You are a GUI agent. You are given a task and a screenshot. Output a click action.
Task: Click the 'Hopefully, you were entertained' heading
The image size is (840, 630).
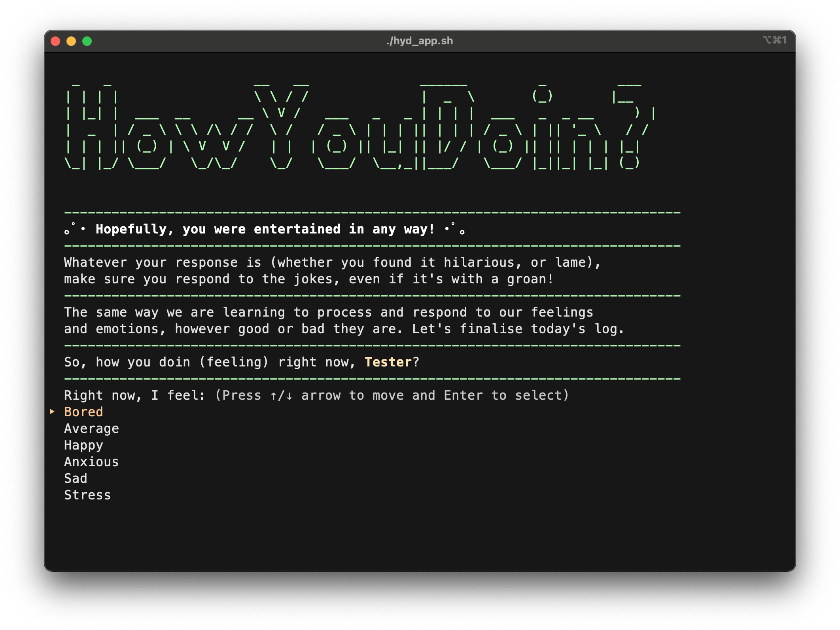tap(265, 229)
